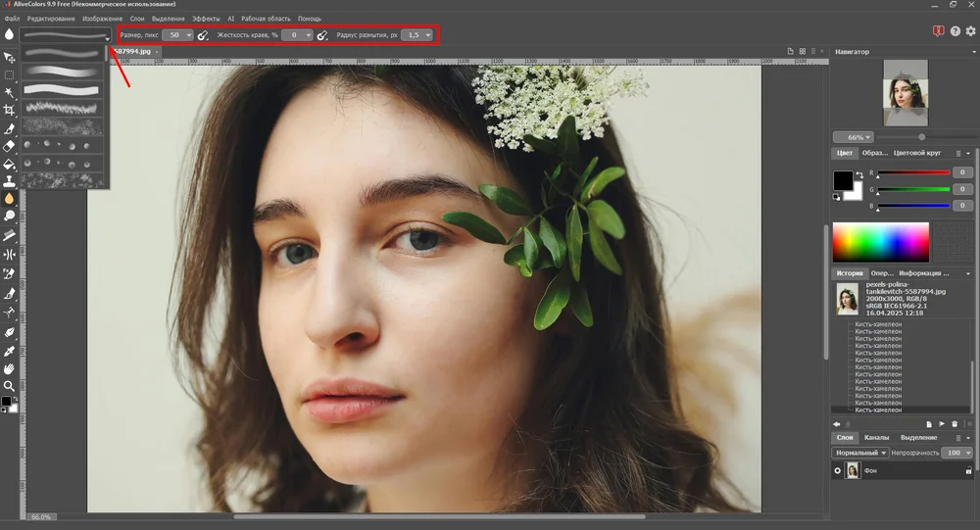Pick the Eyedropper tool
The image size is (980, 530).
click(9, 352)
